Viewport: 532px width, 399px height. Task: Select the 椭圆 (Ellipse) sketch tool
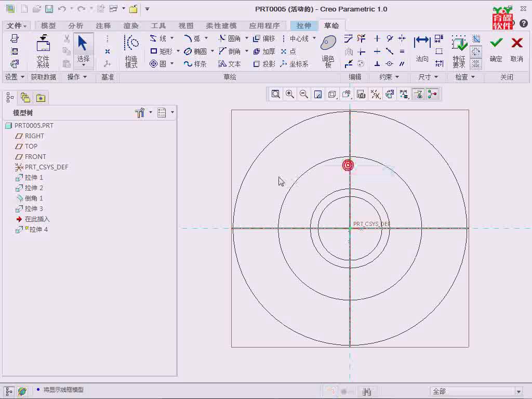pyautogui.click(x=195, y=51)
